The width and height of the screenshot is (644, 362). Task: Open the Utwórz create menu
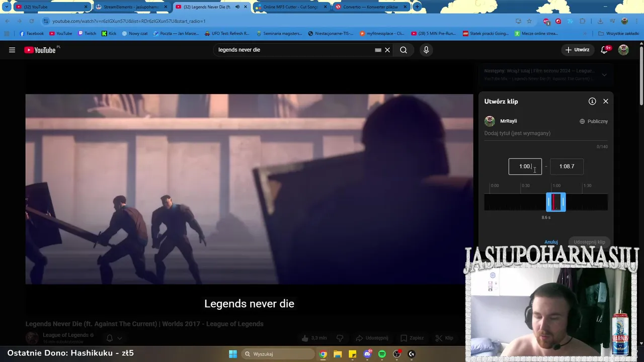click(x=577, y=50)
